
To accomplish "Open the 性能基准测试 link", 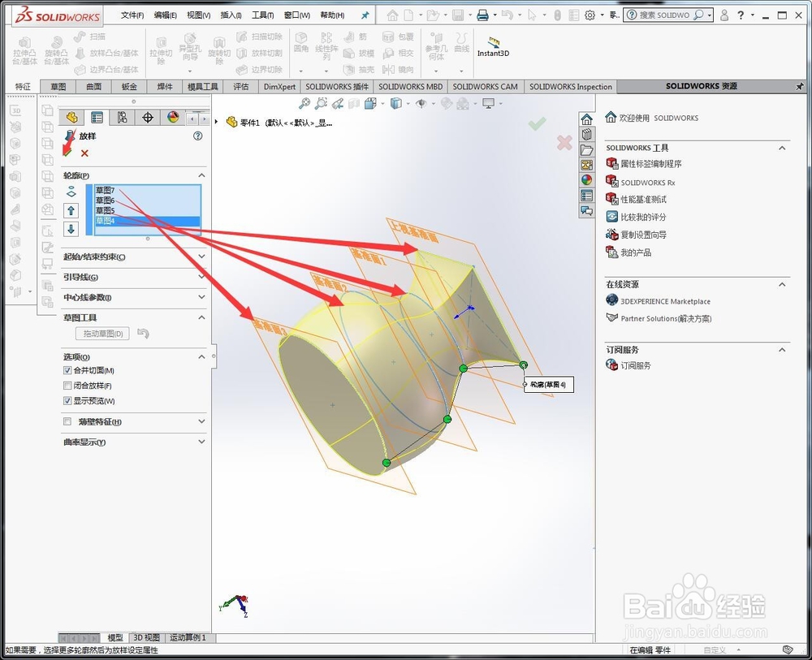I will pos(644,199).
